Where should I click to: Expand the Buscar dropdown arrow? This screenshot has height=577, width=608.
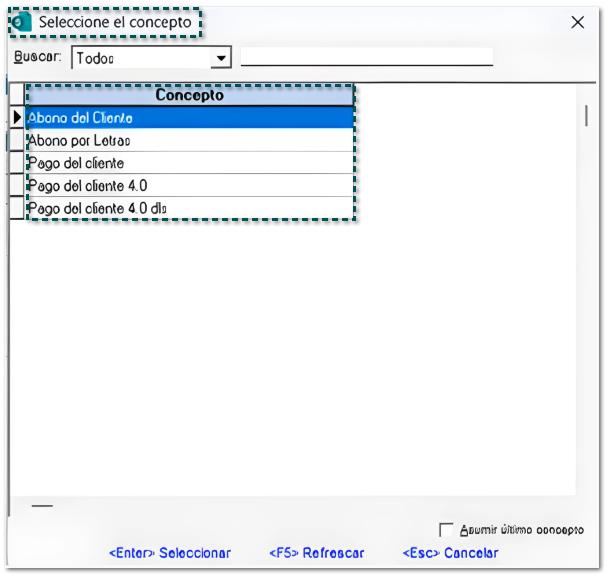(221, 58)
